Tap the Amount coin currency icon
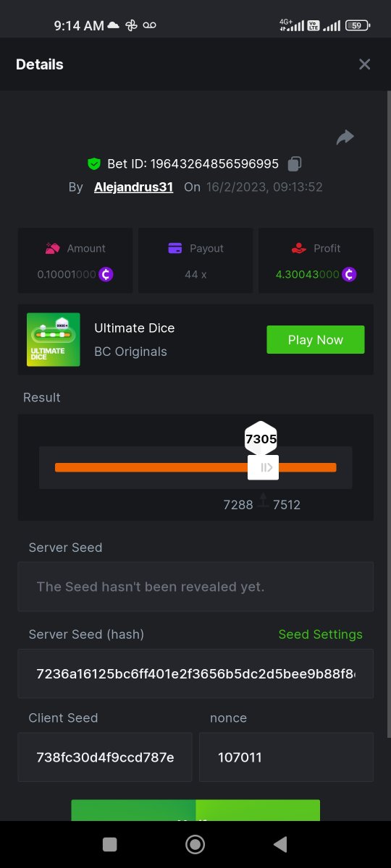Viewport: 391px width, 868px height. [106, 274]
